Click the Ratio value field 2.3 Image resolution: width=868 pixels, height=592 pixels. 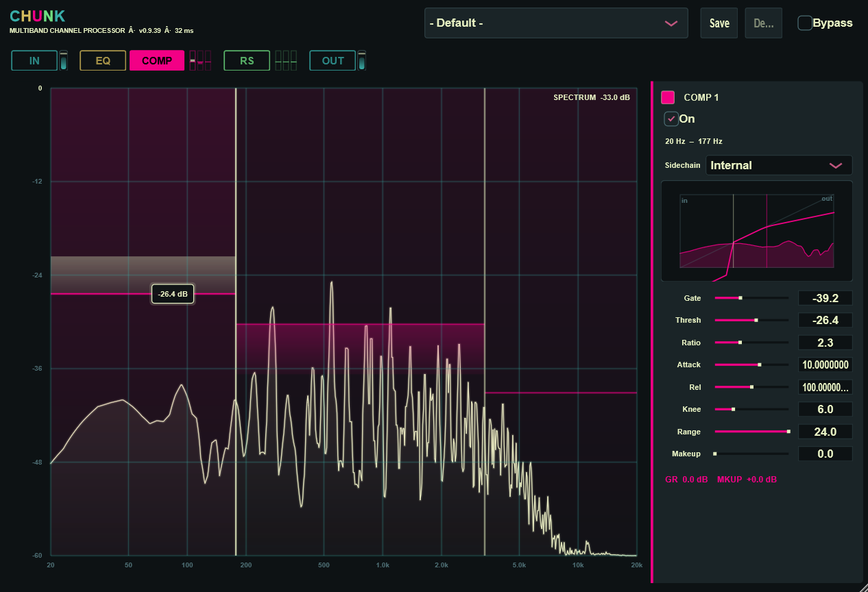[x=825, y=342]
